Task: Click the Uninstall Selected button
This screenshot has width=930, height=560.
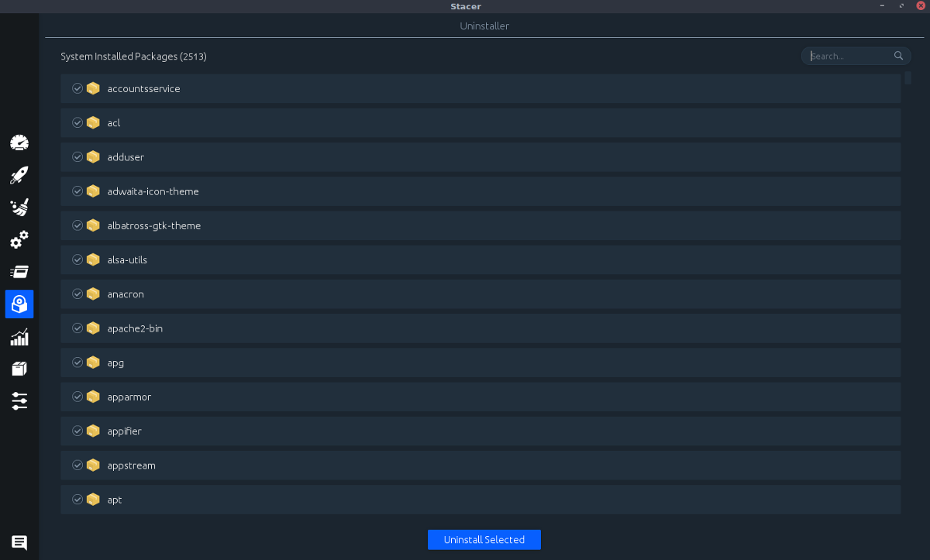Action: pos(484,540)
